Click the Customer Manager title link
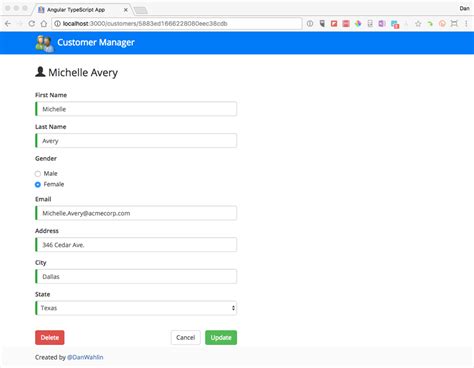The image size is (474, 368). (x=96, y=43)
